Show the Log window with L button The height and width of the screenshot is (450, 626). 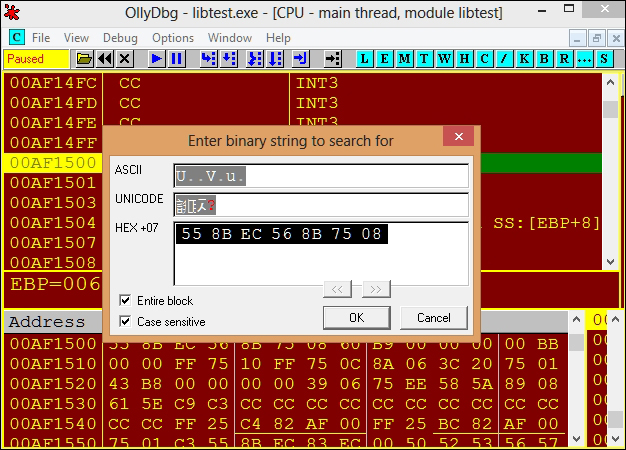[365, 59]
